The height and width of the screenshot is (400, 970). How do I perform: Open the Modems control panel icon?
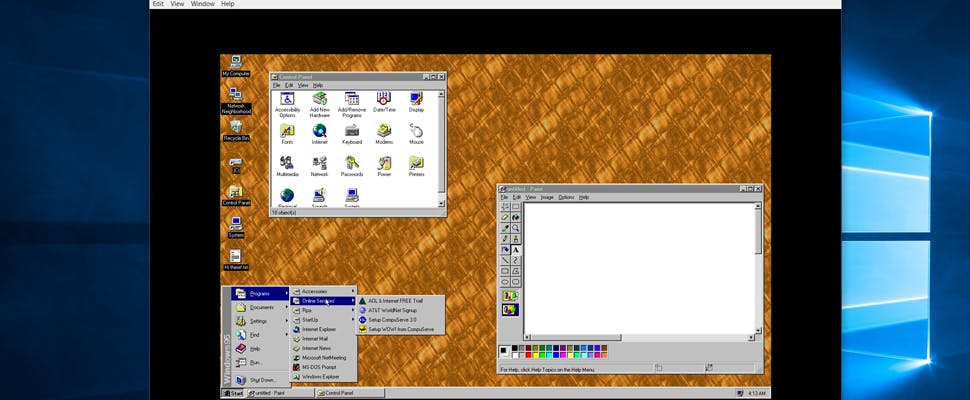[384, 134]
